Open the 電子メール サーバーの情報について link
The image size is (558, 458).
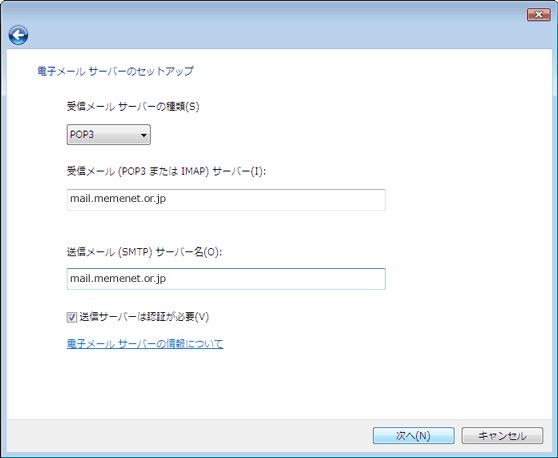145,344
